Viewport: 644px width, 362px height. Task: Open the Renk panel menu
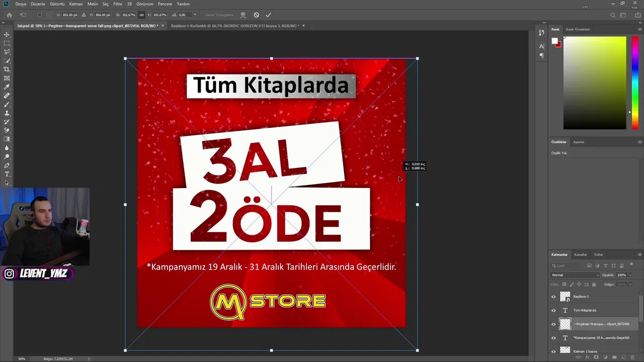639,29
